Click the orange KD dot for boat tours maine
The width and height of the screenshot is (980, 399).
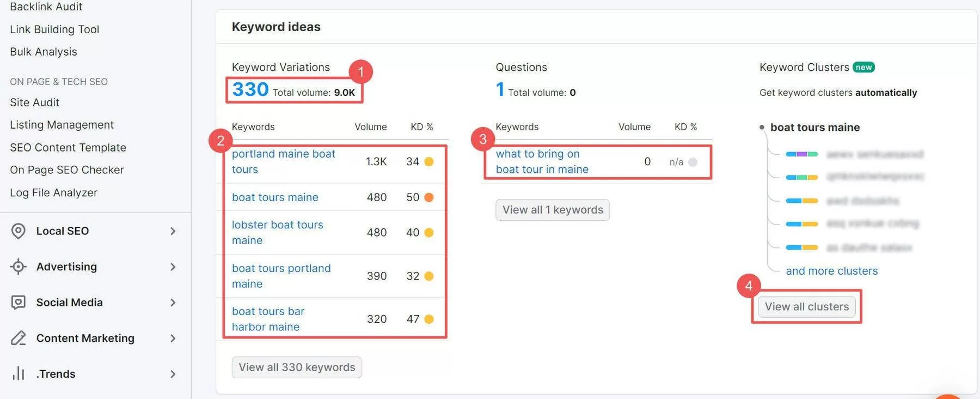[x=429, y=197]
